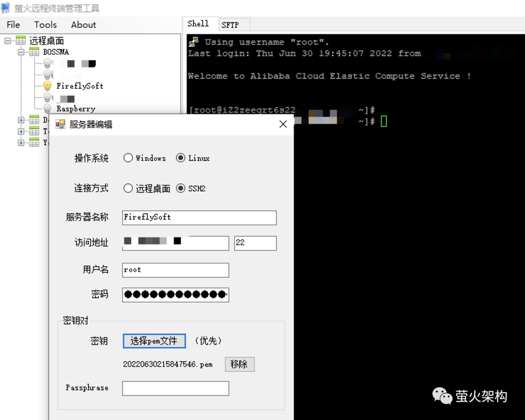
Task: Click the gray lightbulb of the first BOSSMA server
Action: tap(48, 63)
